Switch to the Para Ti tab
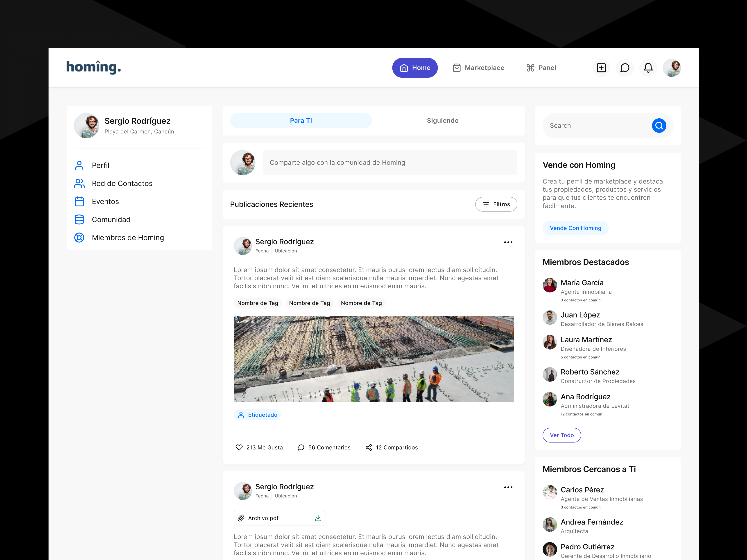 [301, 120]
